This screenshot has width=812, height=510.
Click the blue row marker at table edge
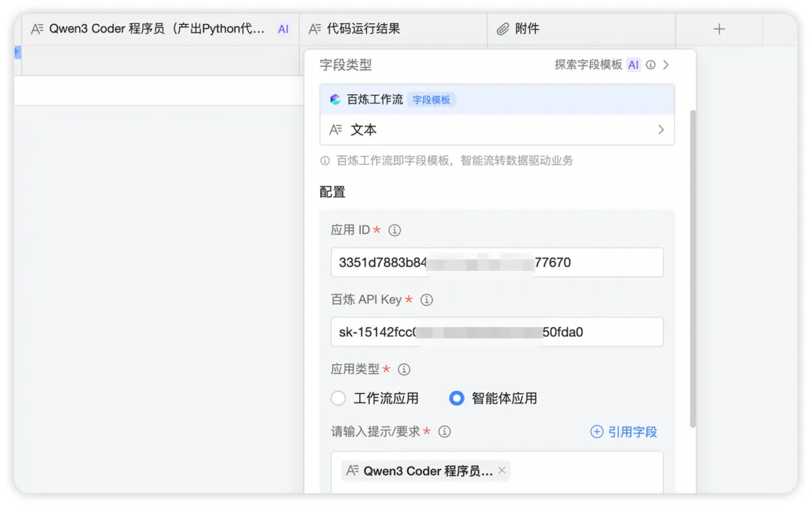click(x=17, y=53)
